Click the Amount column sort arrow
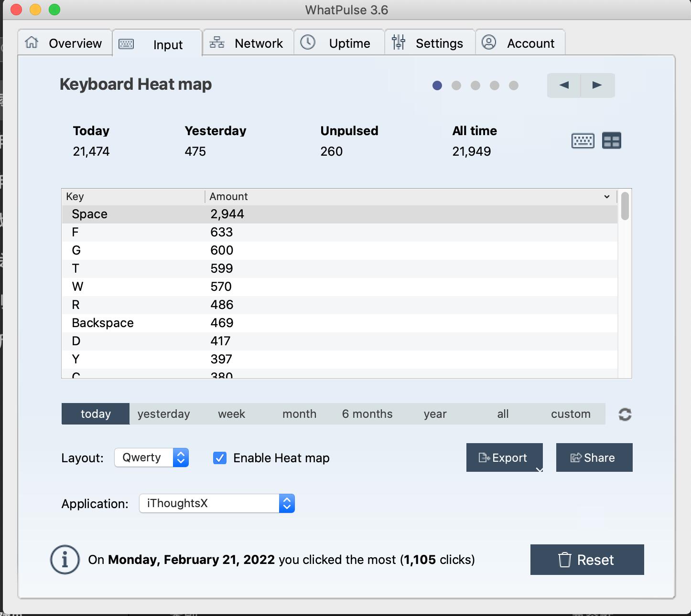The image size is (691, 616). [606, 197]
